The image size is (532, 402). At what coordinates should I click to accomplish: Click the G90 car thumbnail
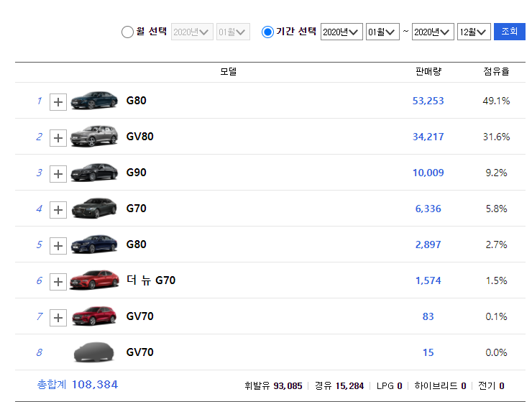pyautogui.click(x=94, y=172)
